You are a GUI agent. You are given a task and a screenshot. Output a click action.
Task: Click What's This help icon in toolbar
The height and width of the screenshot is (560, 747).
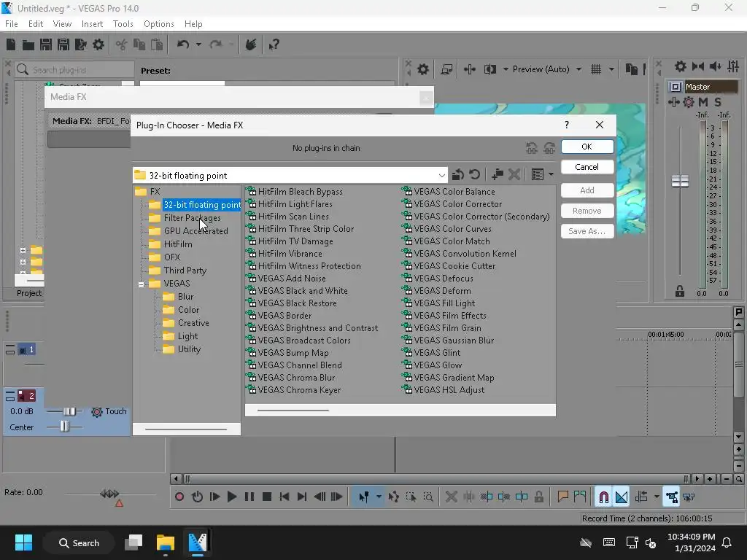274,44
